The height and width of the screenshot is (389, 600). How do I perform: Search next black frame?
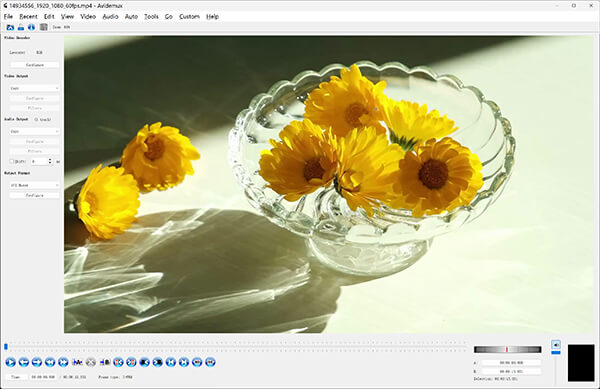(158, 362)
